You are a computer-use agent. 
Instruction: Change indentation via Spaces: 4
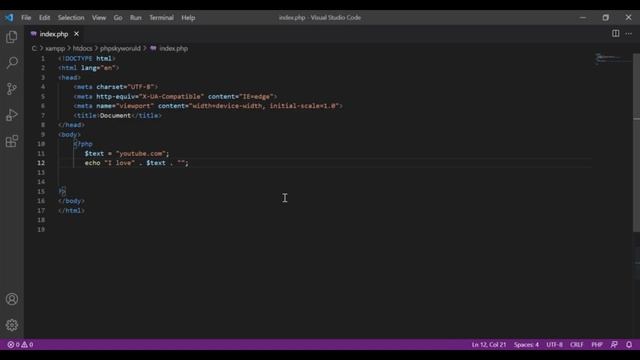(x=526, y=345)
